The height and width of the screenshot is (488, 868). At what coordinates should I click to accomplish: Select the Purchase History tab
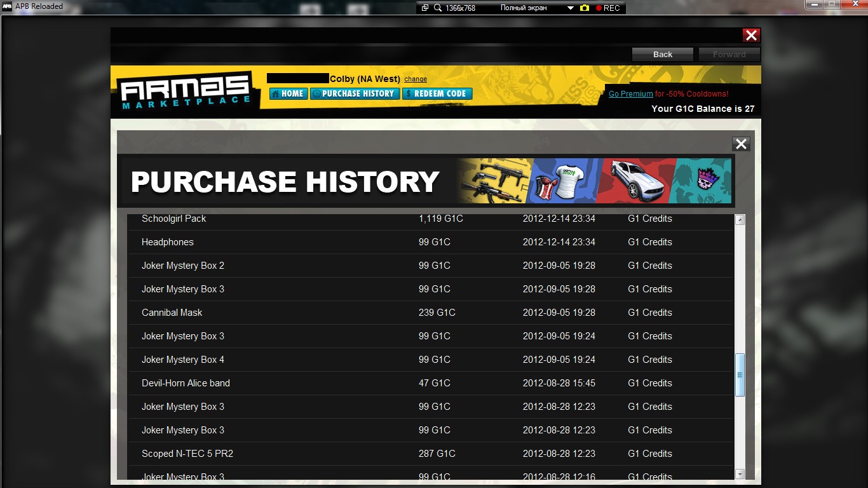tap(355, 94)
